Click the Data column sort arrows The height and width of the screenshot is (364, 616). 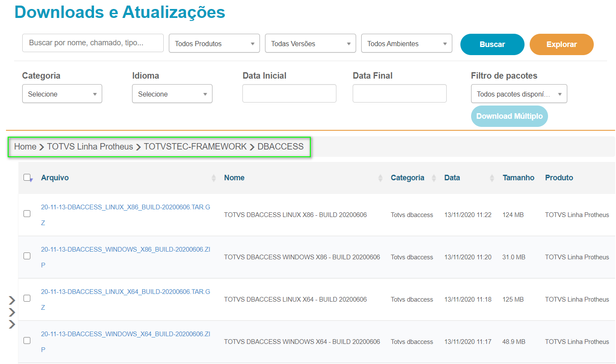(x=492, y=178)
